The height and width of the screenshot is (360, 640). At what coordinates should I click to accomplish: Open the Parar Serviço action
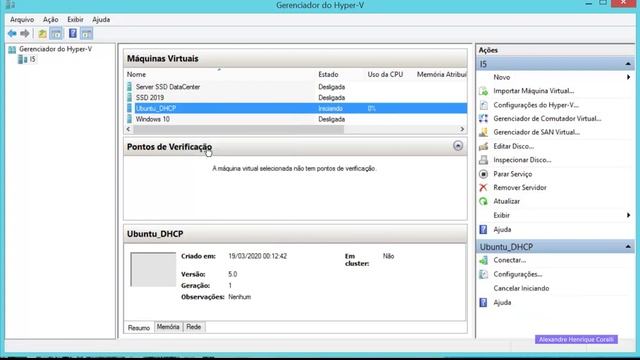tap(513, 174)
